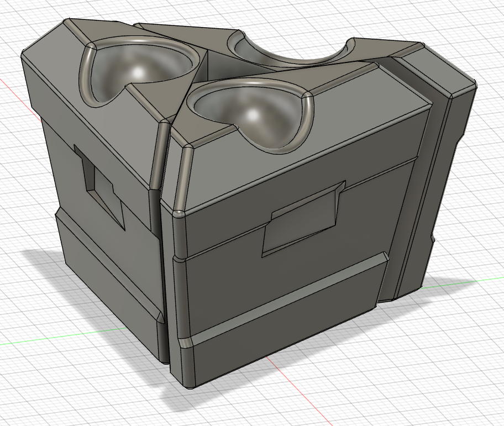Select the rectangular pocket on the front face
The image size is (504, 426).
tap(304, 219)
